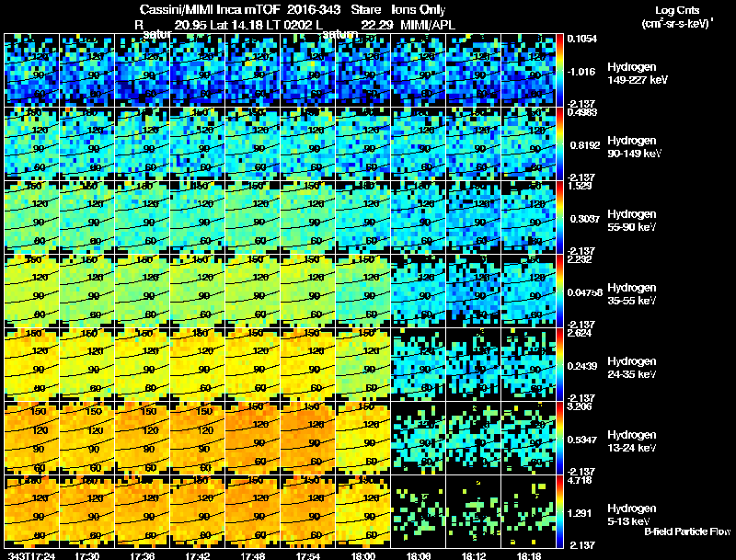Click the 17:48 time label
The image size is (736, 560).
(x=252, y=555)
